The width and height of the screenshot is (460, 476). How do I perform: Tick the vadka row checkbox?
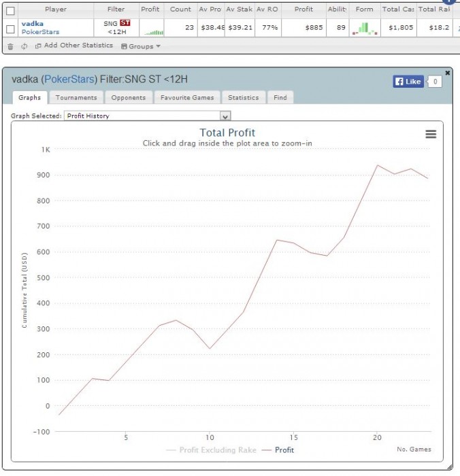coord(10,29)
